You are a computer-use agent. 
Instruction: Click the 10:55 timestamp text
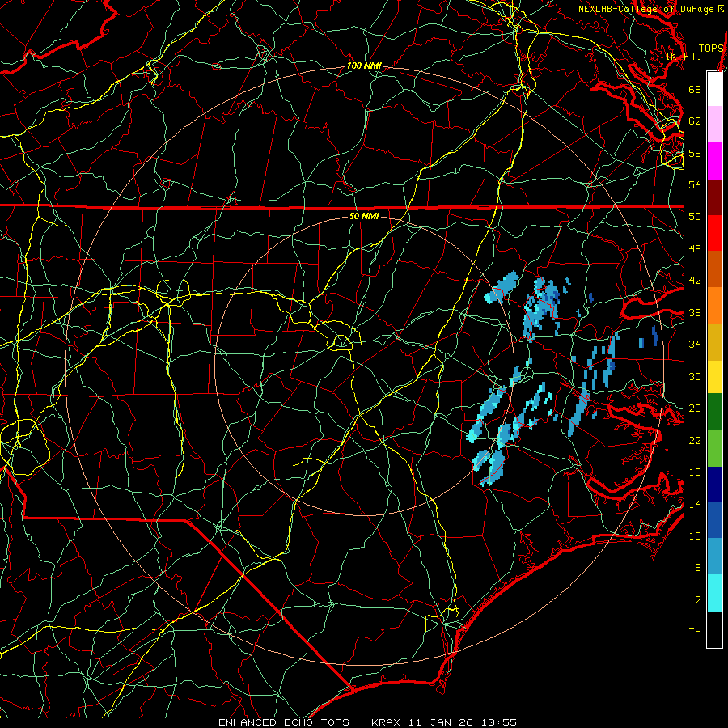click(498, 722)
